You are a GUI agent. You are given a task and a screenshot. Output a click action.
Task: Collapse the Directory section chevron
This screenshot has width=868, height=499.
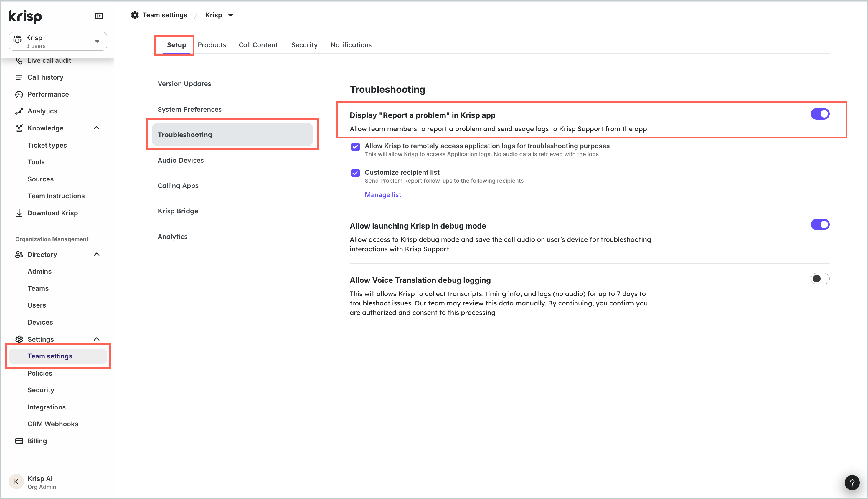[97, 254]
